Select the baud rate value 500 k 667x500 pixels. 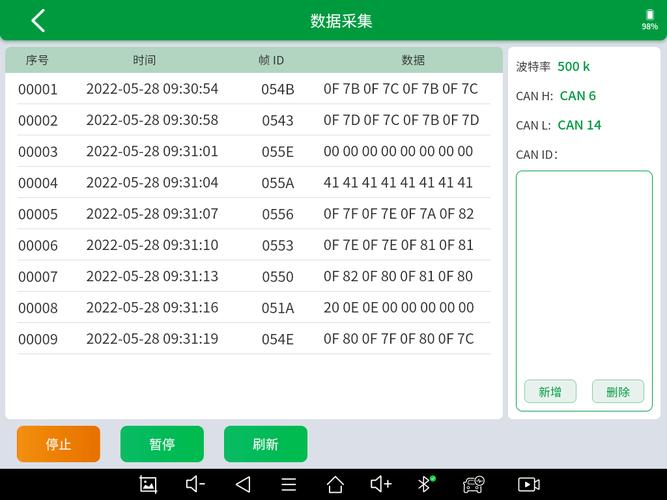(x=573, y=66)
